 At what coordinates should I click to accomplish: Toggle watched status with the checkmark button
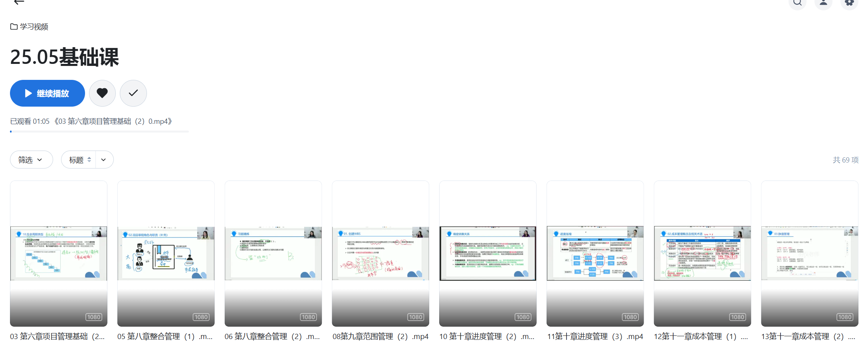pos(133,93)
